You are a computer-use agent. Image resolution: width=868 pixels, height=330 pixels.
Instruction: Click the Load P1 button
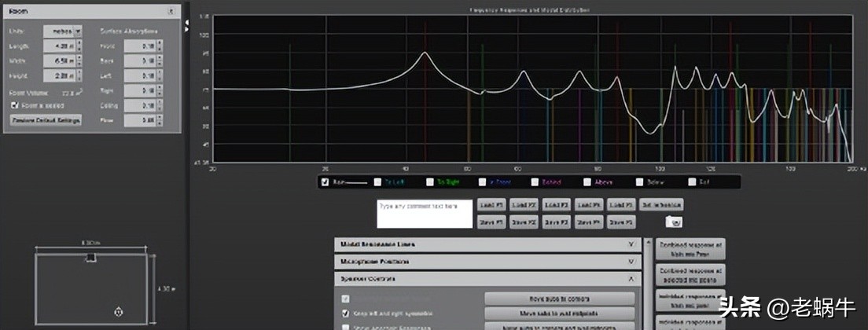tap(491, 205)
